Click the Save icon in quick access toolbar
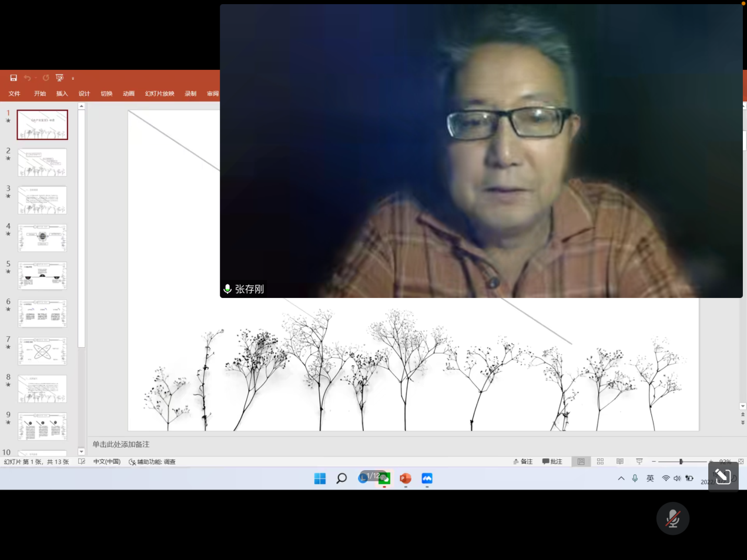The height and width of the screenshot is (560, 747). 14,78
